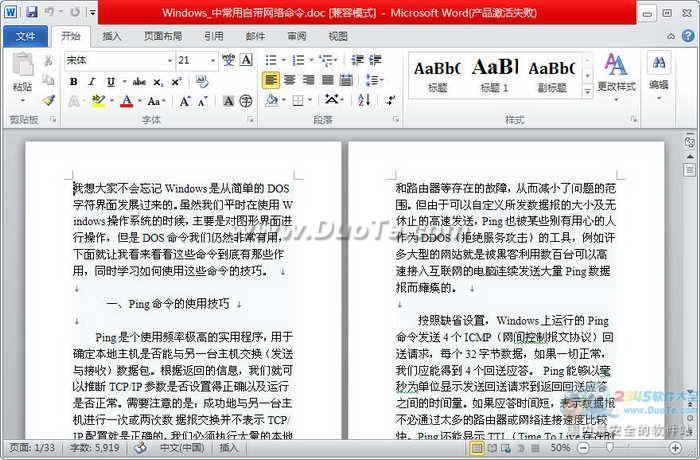This screenshot has width=700, height=460.
Task: Expand the styles gallery more arrow
Action: coord(588,92)
